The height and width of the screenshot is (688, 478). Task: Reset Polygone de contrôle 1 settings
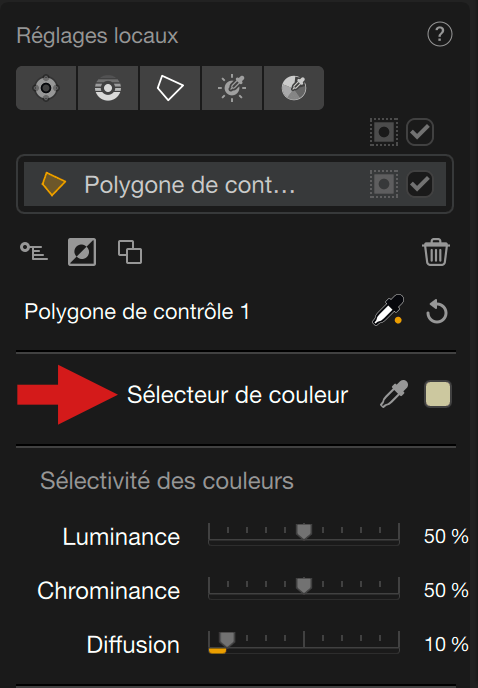point(437,312)
